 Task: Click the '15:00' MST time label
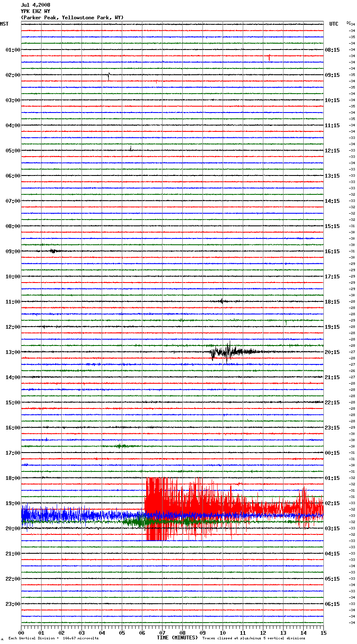[x=13, y=403]
